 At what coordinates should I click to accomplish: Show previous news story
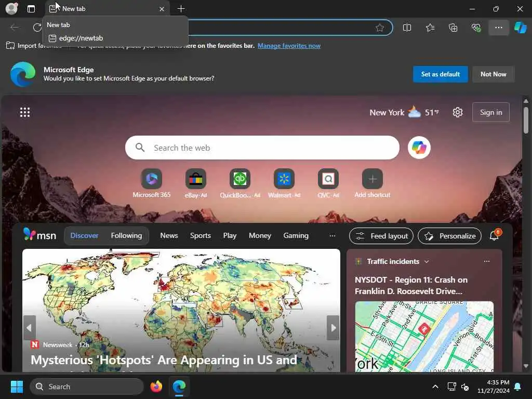pos(29,327)
